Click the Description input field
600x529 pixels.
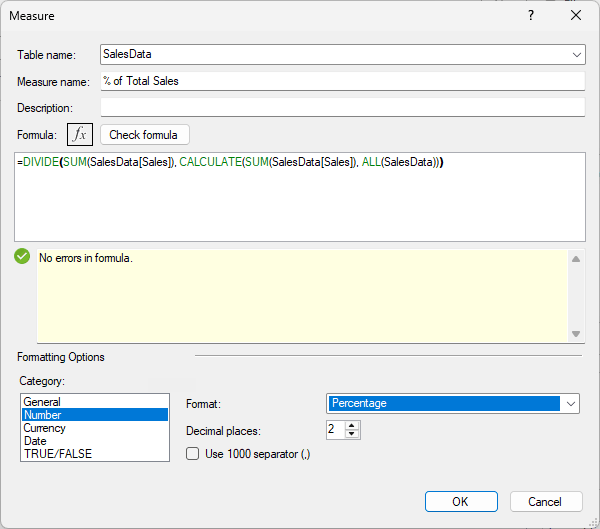click(x=343, y=108)
